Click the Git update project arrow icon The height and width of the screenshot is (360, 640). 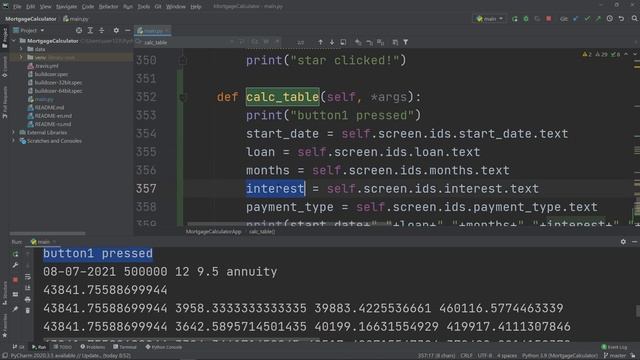point(576,19)
